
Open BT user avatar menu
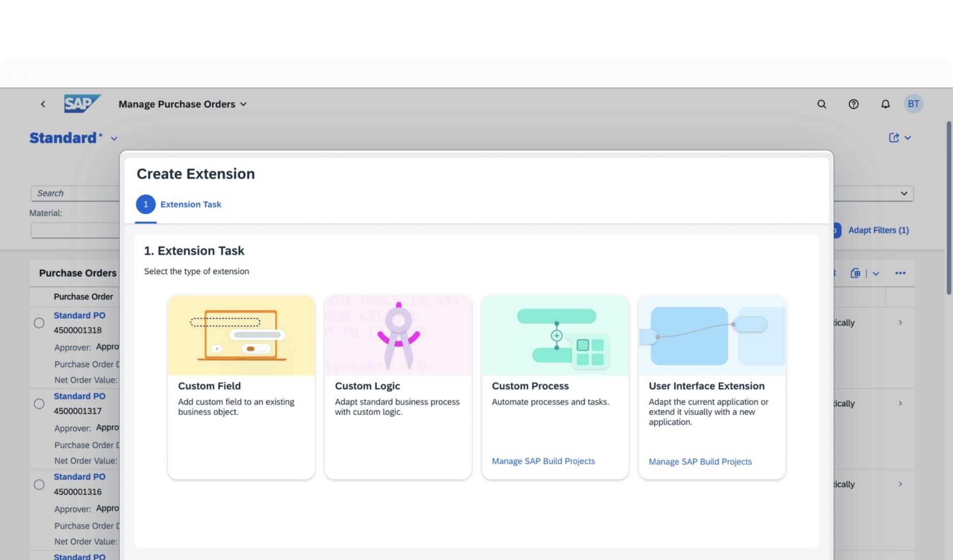(x=914, y=104)
